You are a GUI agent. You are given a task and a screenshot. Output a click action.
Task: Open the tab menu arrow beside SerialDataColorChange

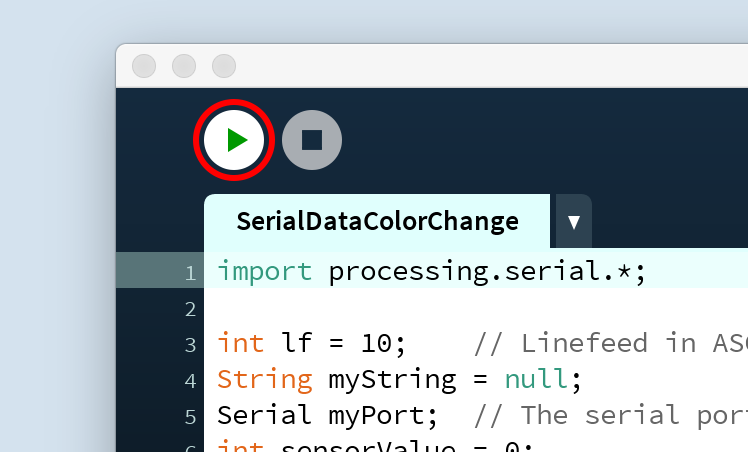tap(573, 222)
